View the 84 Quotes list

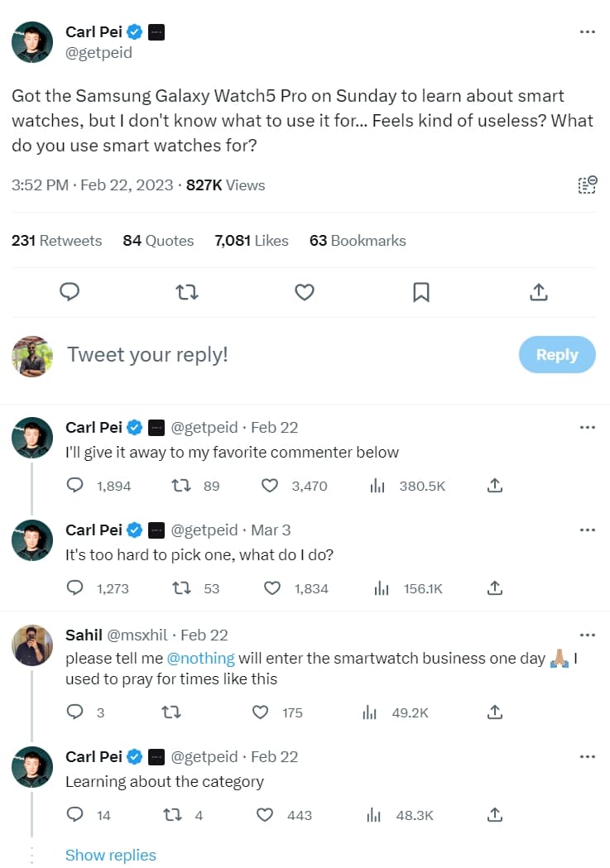tap(158, 241)
